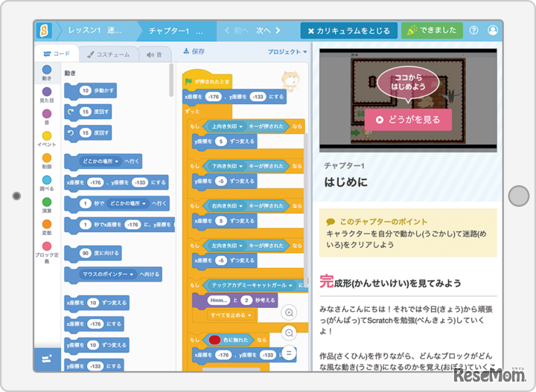Switch to the コスチューム tab
This screenshot has width=536, height=392.
(109, 54)
